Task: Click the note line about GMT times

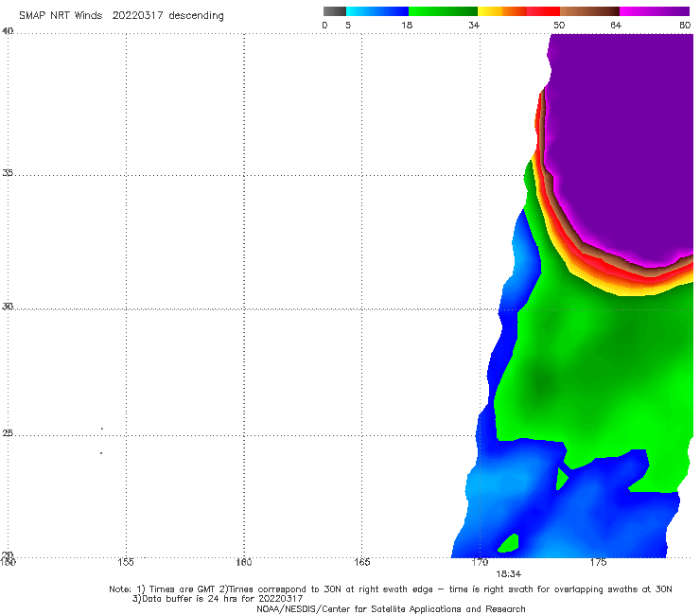Action: (x=390, y=589)
